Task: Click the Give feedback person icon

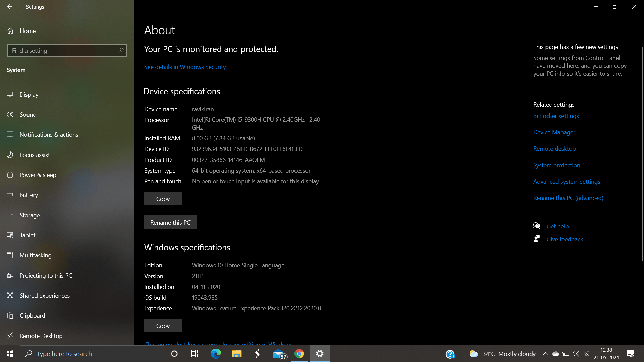Action: pos(537,239)
